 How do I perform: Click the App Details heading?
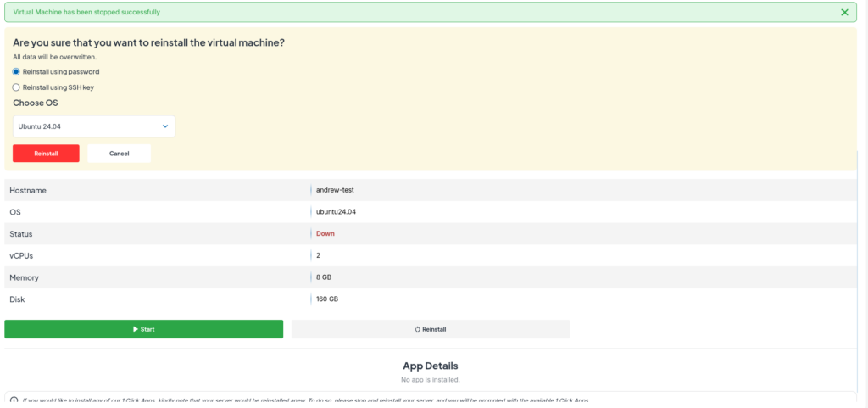(431, 366)
